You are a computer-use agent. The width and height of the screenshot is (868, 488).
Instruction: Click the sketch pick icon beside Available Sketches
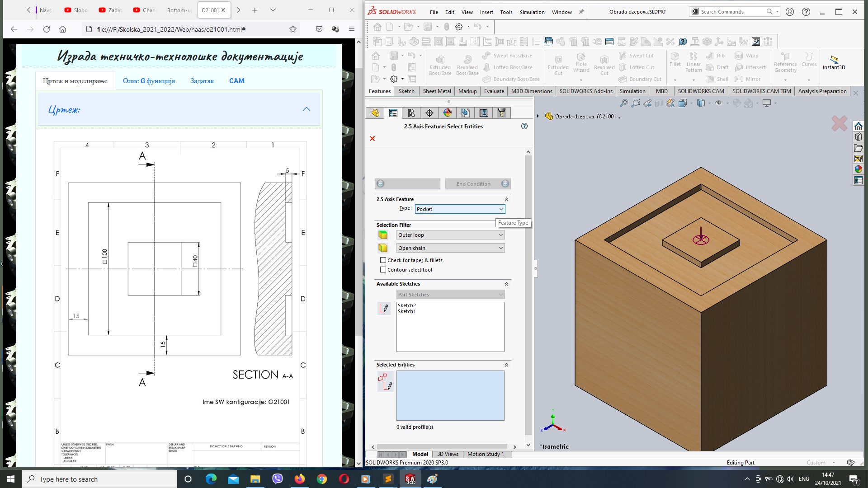point(384,308)
